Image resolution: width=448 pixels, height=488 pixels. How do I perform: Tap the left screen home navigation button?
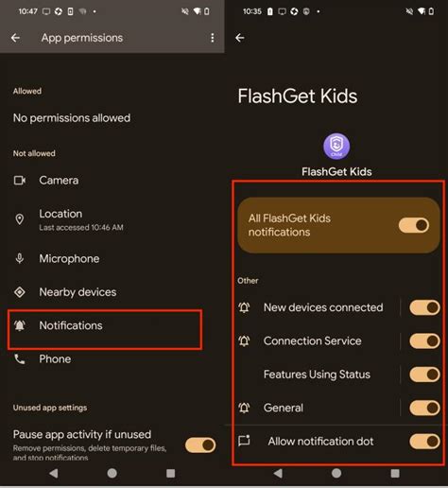pyautogui.click(x=112, y=473)
